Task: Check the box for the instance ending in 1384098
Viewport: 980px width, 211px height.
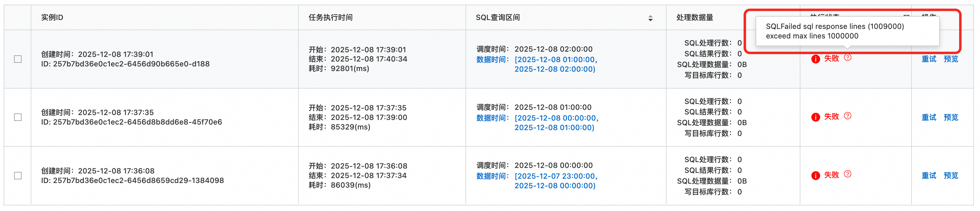Action: tap(18, 176)
